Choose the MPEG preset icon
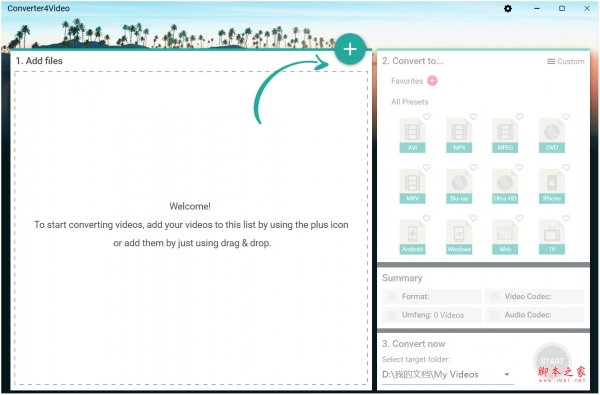This screenshot has width=600, height=395. click(505, 135)
